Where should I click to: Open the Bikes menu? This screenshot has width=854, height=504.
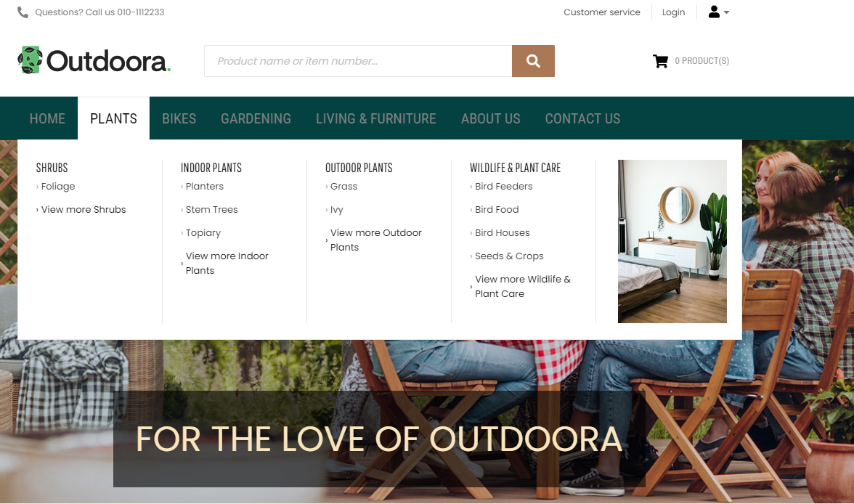179,118
